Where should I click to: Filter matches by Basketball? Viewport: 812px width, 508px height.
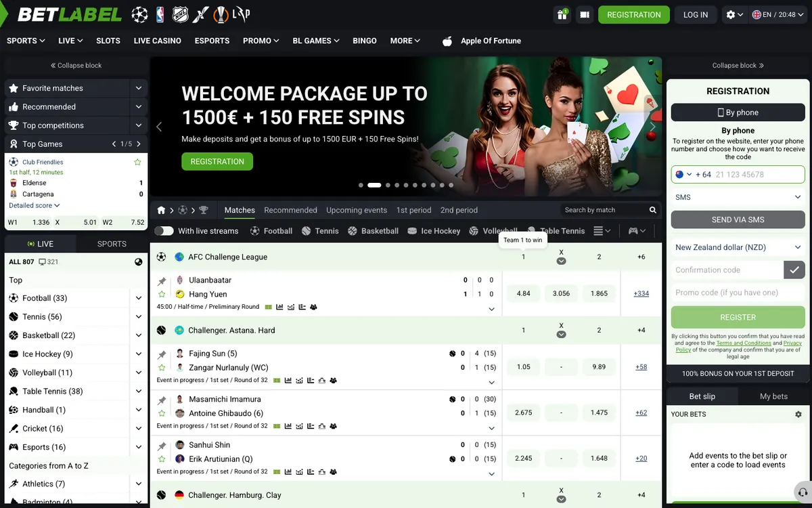click(x=373, y=231)
